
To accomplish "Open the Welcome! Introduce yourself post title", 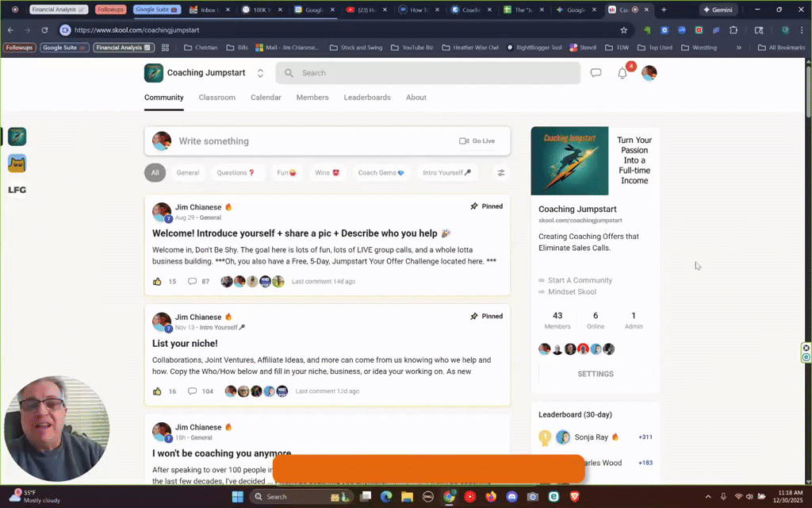I will [301, 233].
